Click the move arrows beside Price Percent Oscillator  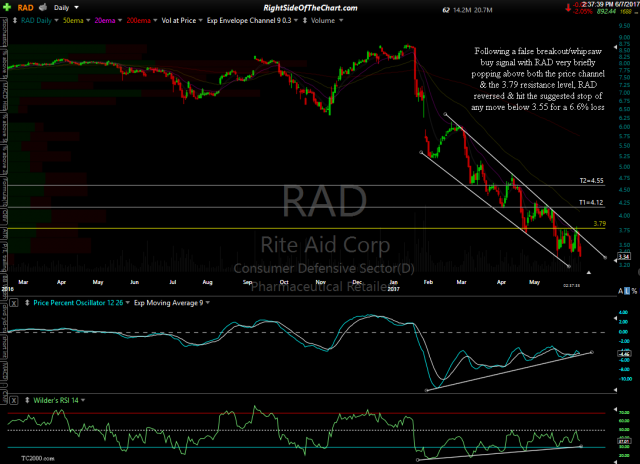click(x=27, y=303)
